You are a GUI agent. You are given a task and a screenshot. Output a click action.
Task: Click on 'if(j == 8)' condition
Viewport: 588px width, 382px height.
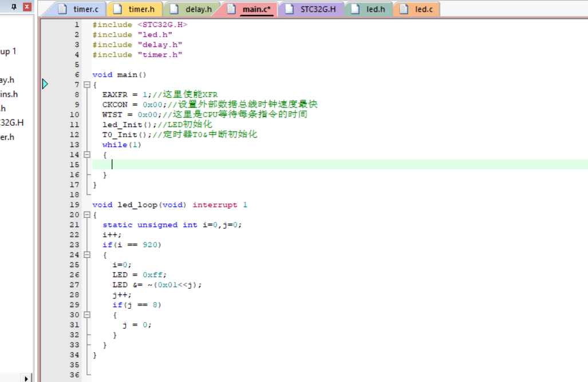point(137,304)
